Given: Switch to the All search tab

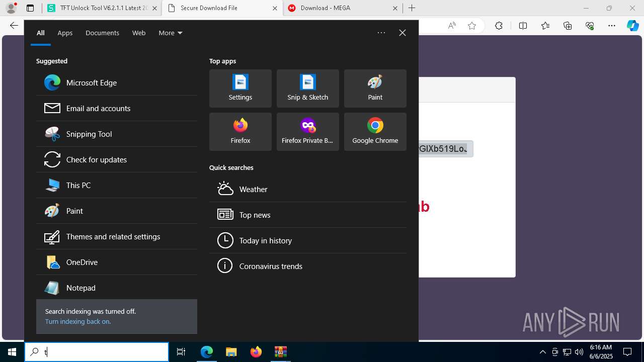Looking at the screenshot, I should 41,33.
